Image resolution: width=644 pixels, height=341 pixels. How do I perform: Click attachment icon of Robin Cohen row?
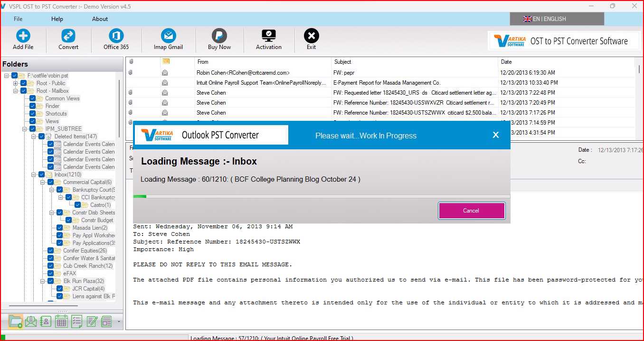pos(131,73)
